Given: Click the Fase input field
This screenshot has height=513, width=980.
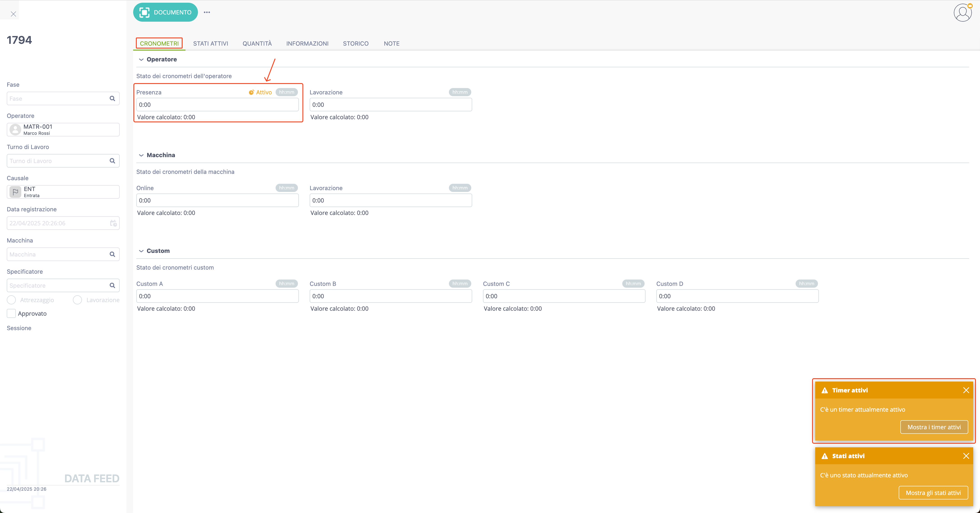Looking at the screenshot, I should click(63, 99).
